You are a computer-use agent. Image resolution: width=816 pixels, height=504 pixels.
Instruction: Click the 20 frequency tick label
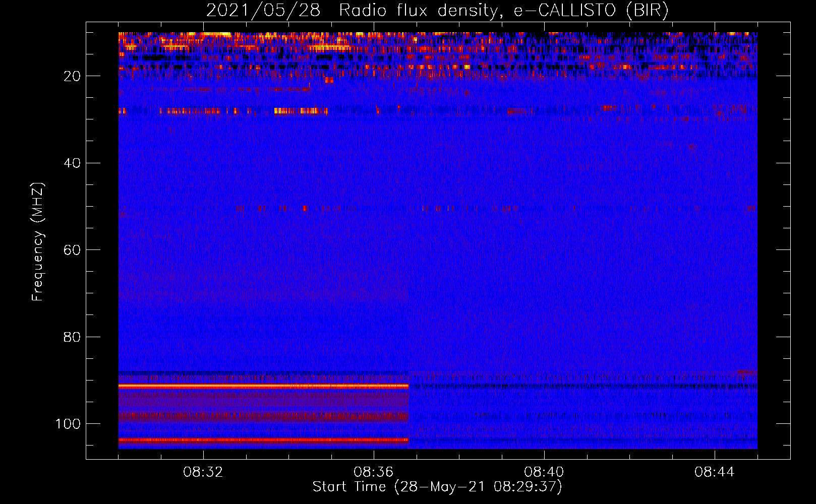[x=72, y=76]
